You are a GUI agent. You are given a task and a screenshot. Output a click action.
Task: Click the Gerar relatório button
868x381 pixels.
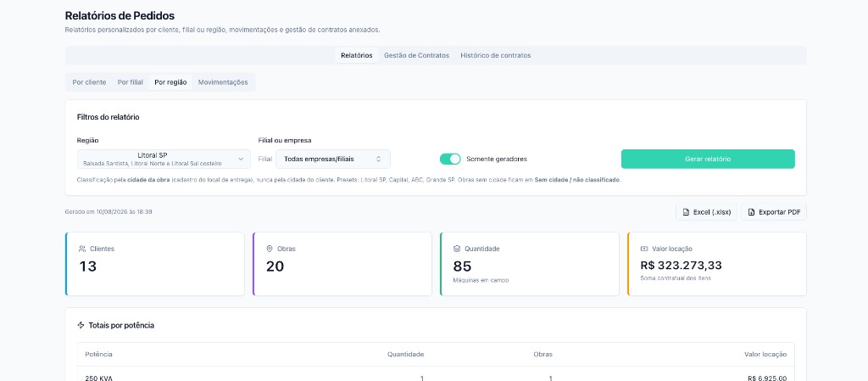click(708, 159)
